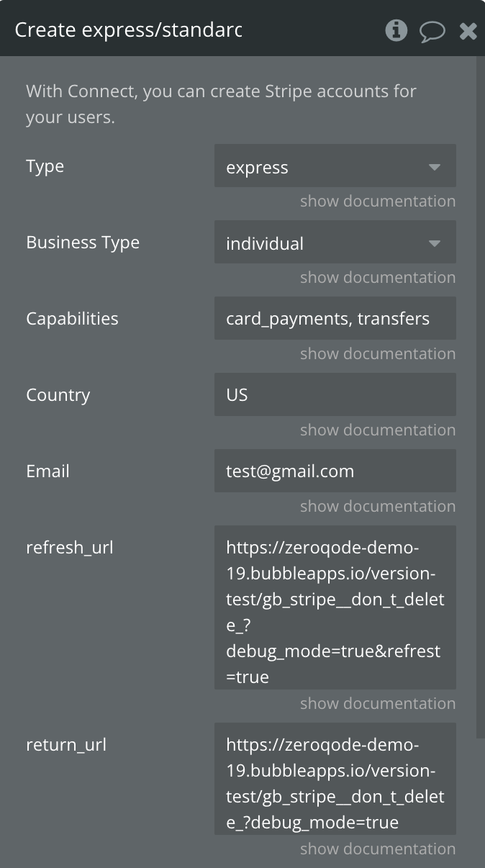This screenshot has height=868, width=485.
Task: Click the panel's vertical scrollbar
Action: [481, 397]
